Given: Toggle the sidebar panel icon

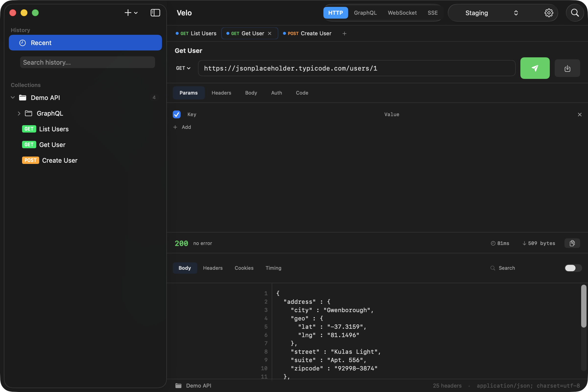Looking at the screenshot, I should (x=155, y=13).
